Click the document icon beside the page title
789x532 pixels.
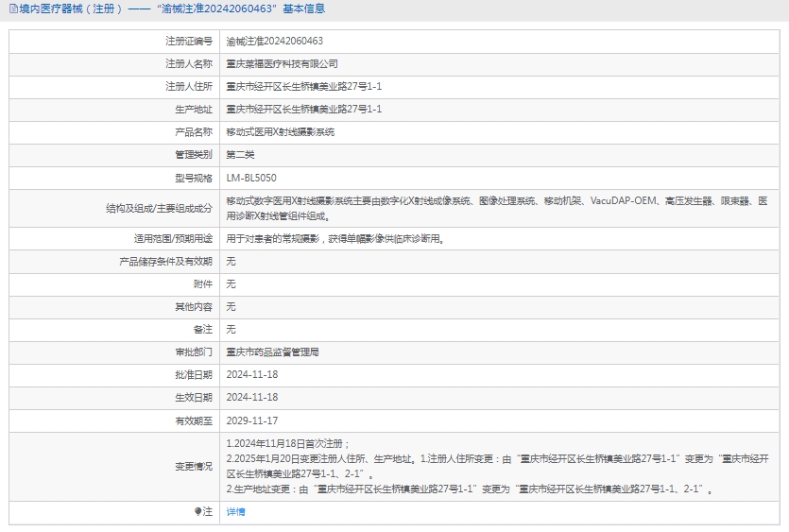(12, 9)
